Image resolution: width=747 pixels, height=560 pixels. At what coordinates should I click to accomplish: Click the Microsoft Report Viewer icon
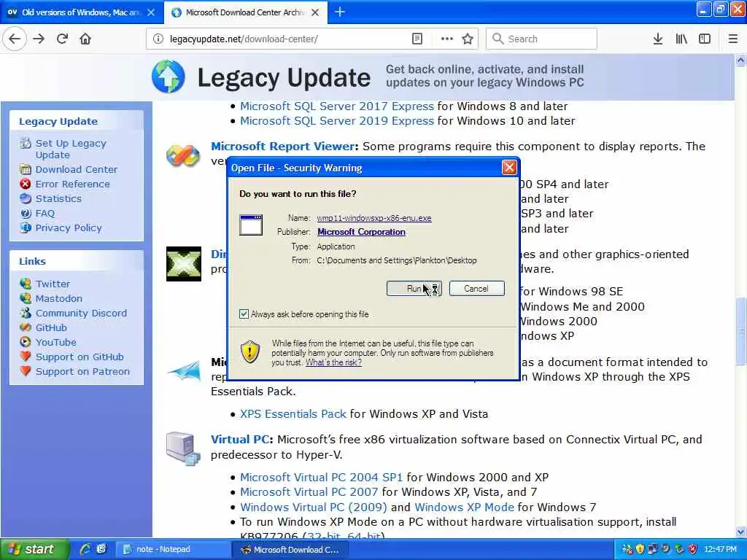click(x=183, y=155)
